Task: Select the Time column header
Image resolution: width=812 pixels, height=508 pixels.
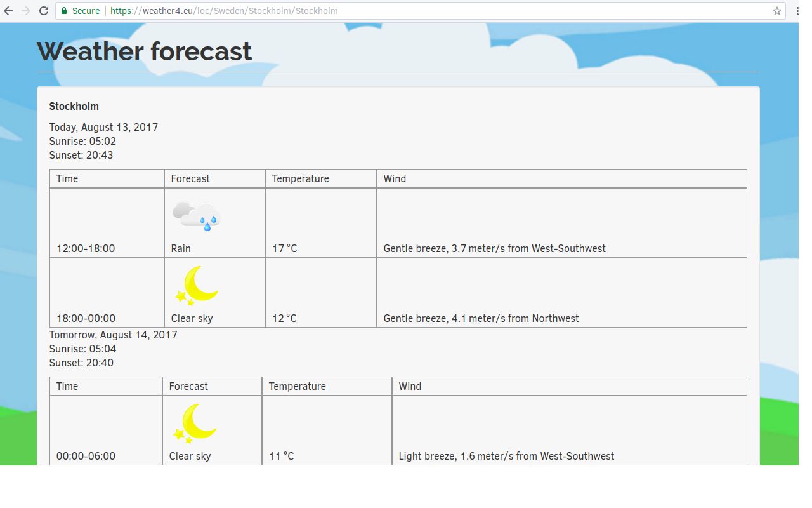Action: pyautogui.click(x=67, y=178)
